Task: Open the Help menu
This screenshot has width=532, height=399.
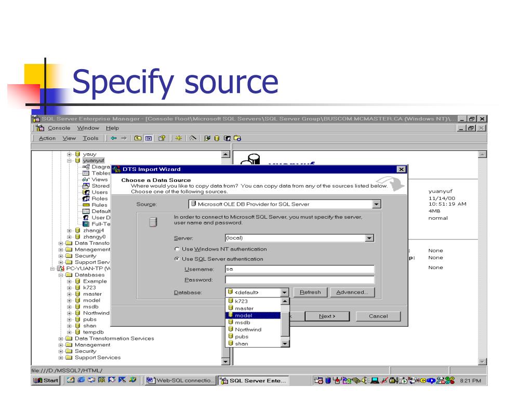Action: pyautogui.click(x=112, y=128)
